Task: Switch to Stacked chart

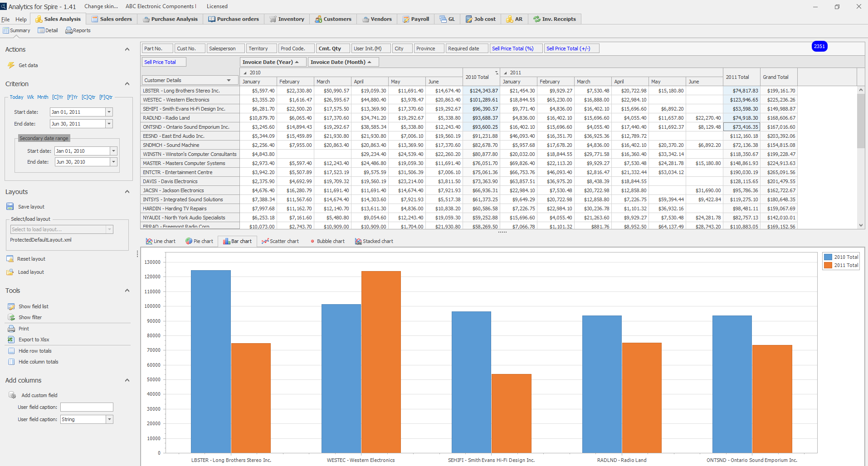Action: coord(374,241)
